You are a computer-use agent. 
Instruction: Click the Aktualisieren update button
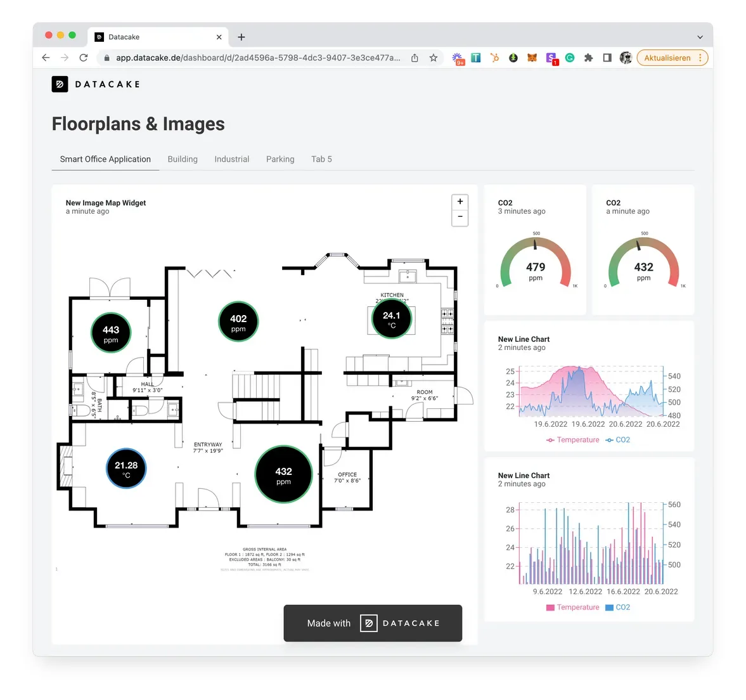click(667, 58)
